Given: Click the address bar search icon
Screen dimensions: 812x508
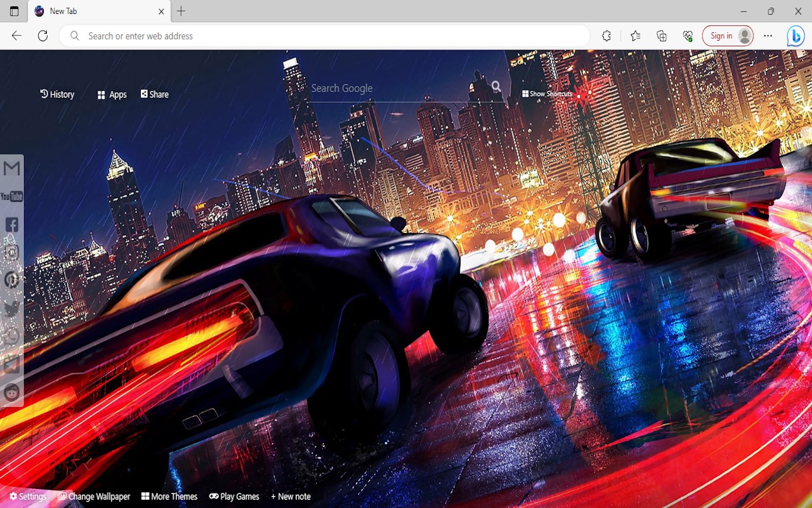Looking at the screenshot, I should click(75, 36).
